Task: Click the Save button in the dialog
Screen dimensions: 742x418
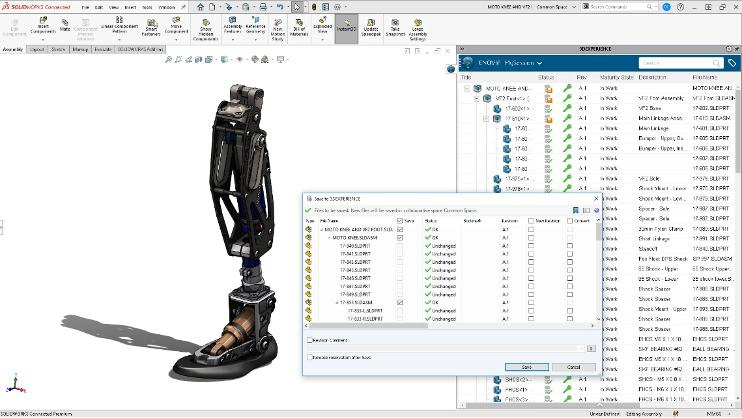Action: point(527,367)
